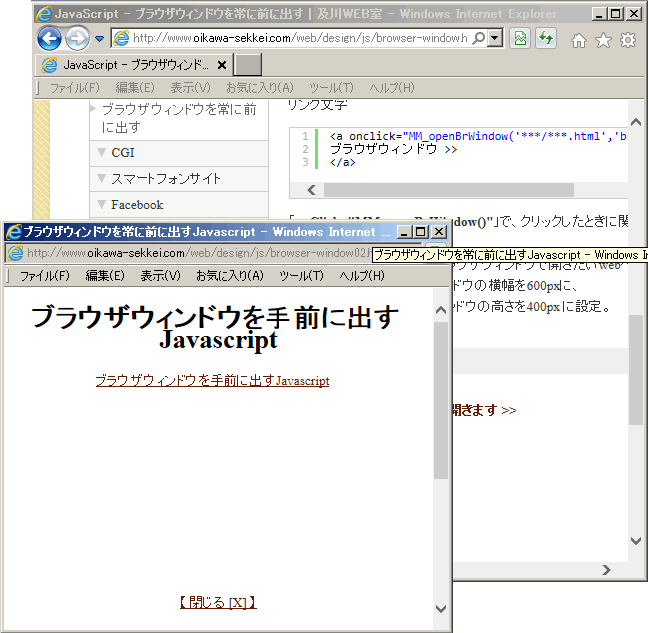Click the main page scroll right arrow
This screenshot has height=633, width=648.
(x=606, y=570)
